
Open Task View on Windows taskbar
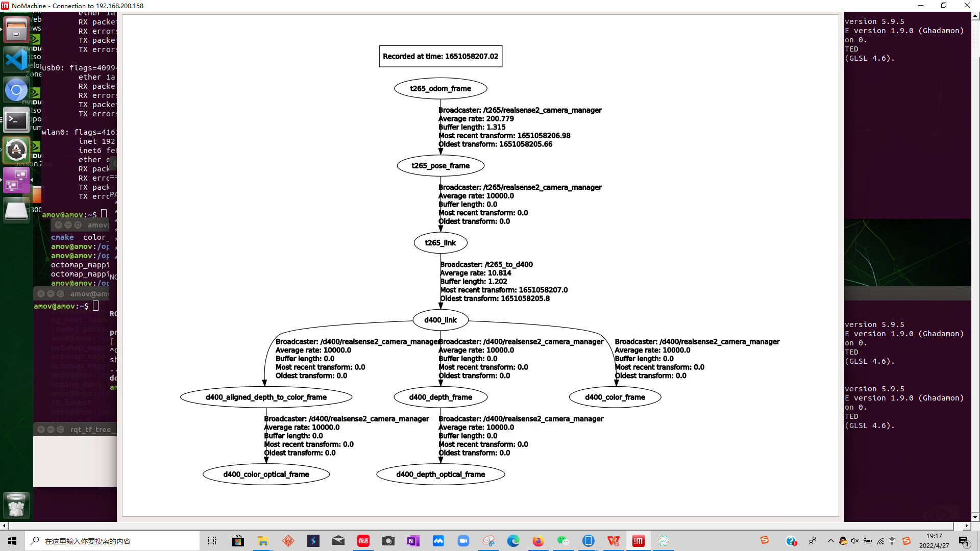212,541
